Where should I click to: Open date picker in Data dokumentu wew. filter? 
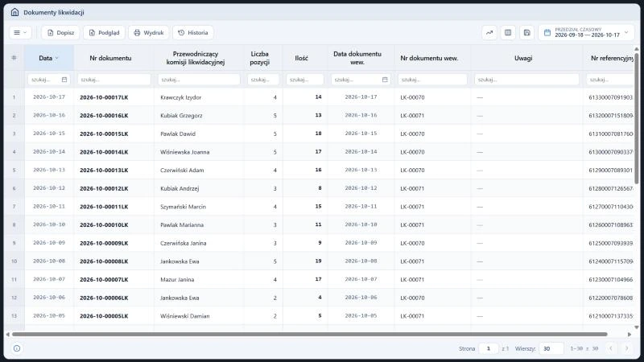coord(385,80)
